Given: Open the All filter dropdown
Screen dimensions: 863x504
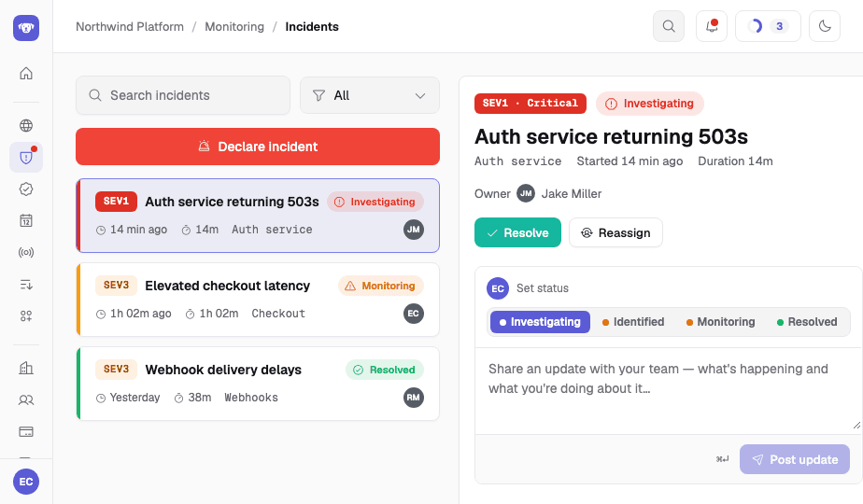Looking at the screenshot, I should (x=369, y=95).
